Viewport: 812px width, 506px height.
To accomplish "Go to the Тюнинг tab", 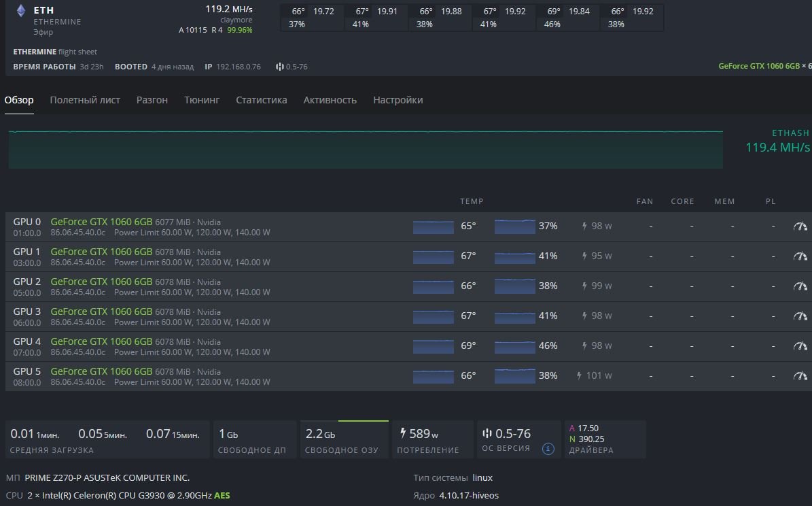I will point(202,100).
